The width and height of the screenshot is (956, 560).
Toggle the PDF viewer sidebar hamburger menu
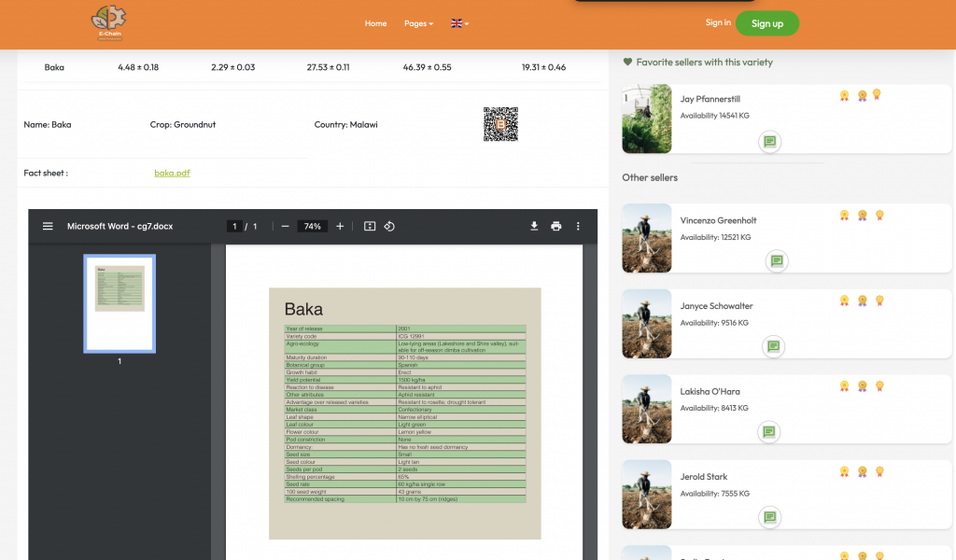pyautogui.click(x=48, y=226)
